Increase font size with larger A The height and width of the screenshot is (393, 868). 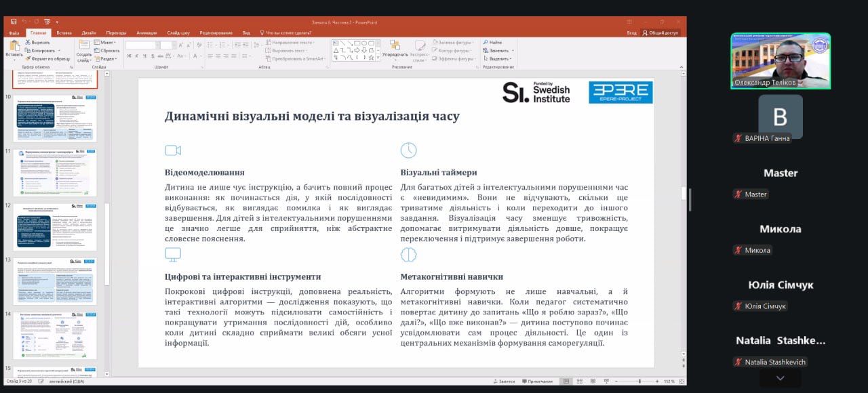(182, 45)
